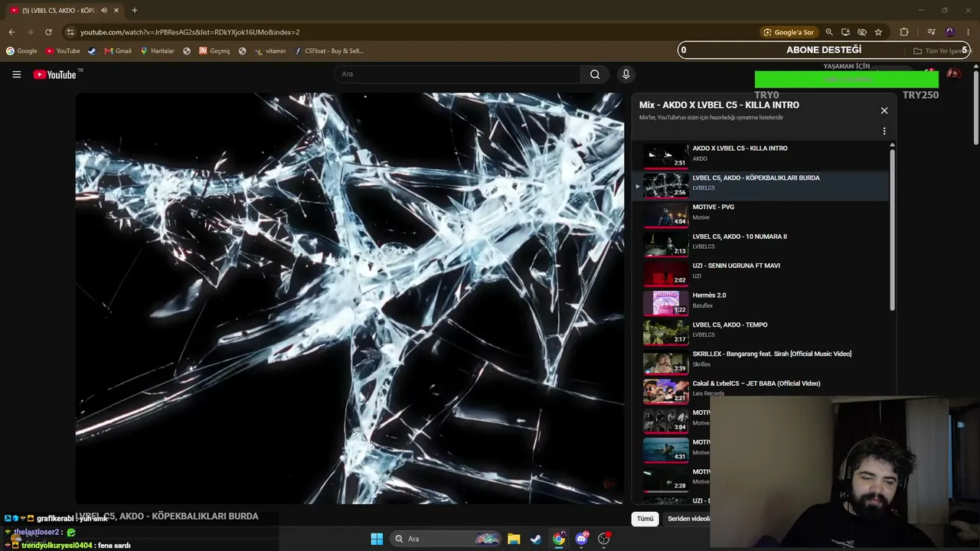
Task: Open the site information icon in the address bar
Action: tap(70, 32)
